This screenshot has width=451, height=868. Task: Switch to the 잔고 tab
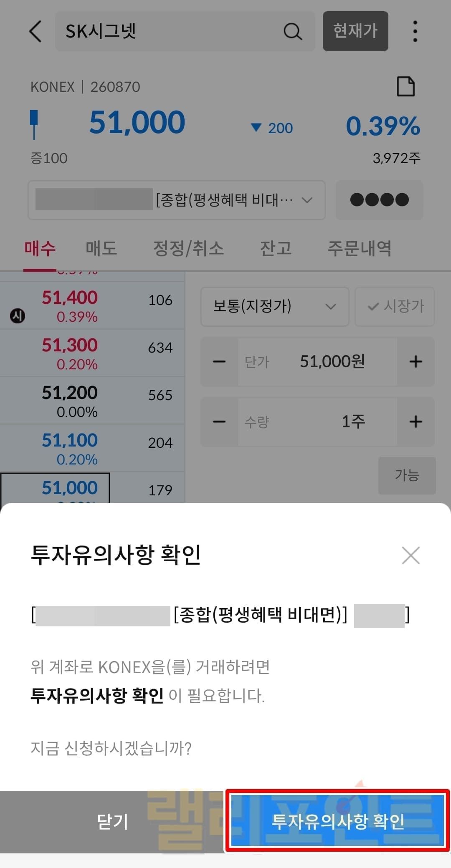tap(276, 249)
